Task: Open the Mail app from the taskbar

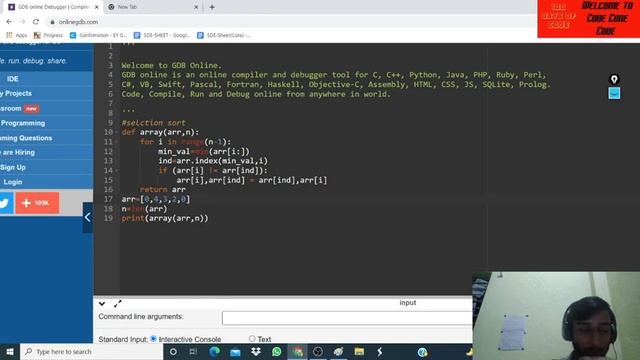Action: (235, 351)
